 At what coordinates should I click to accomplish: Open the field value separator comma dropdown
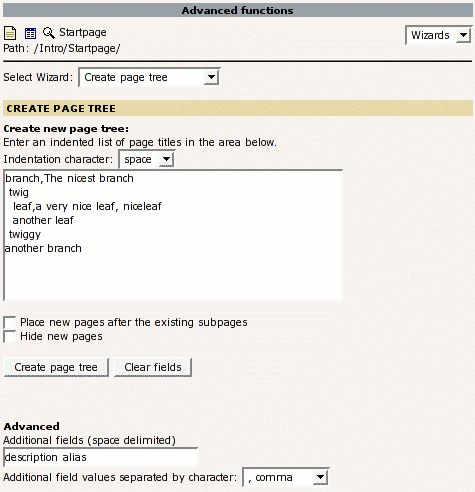(286, 477)
